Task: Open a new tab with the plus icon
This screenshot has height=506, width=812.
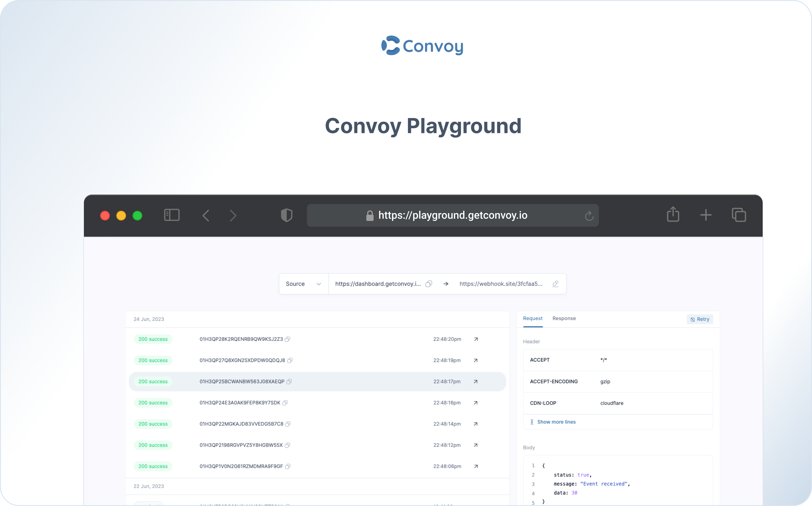Action: [x=706, y=215]
